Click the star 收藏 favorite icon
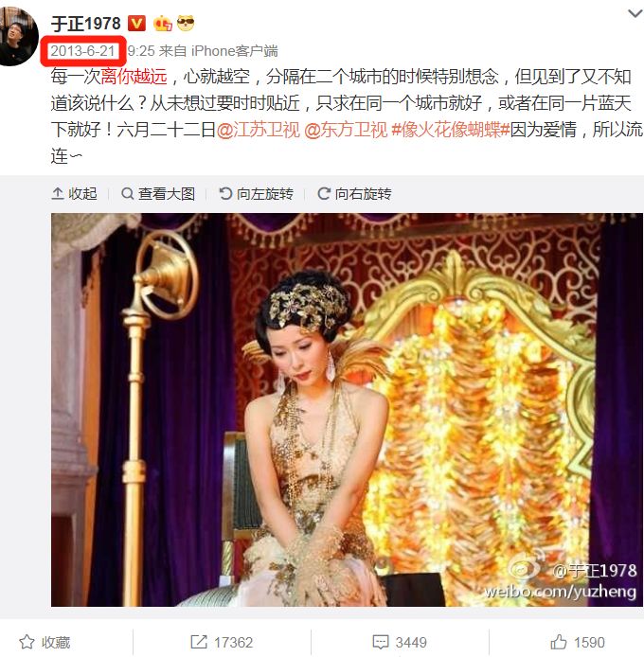Image resolution: width=644 pixels, height=657 pixels. (27, 642)
